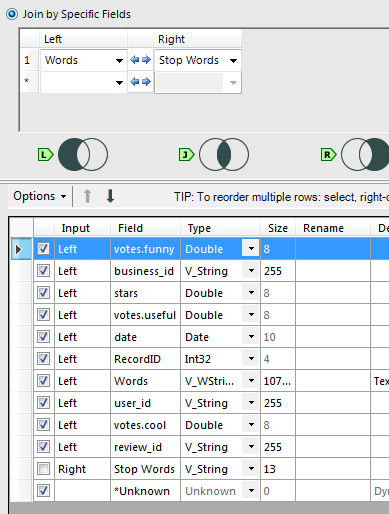
Task: Click right arrow icon in the new join row
Action: click(x=146, y=82)
